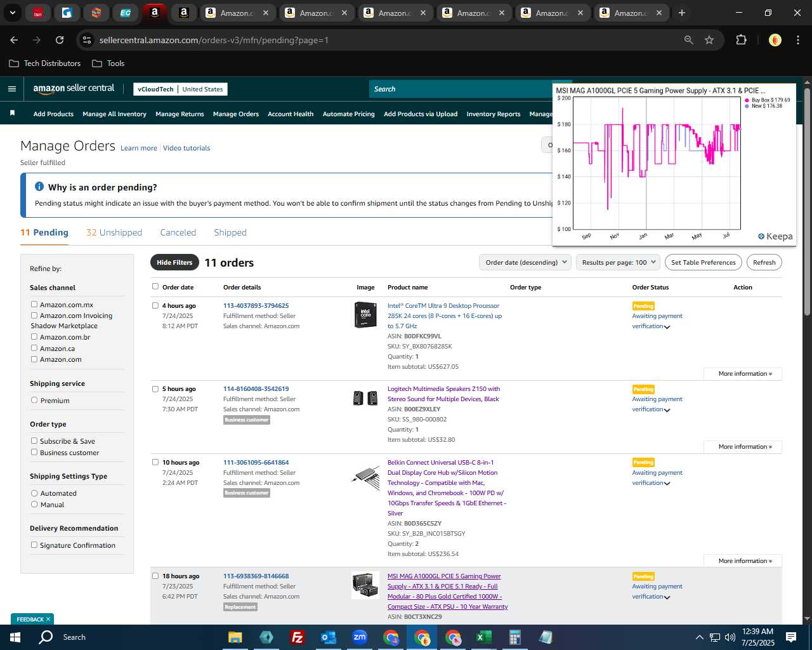
Task: Open Manage Returns in the nav bar
Action: [180, 114]
